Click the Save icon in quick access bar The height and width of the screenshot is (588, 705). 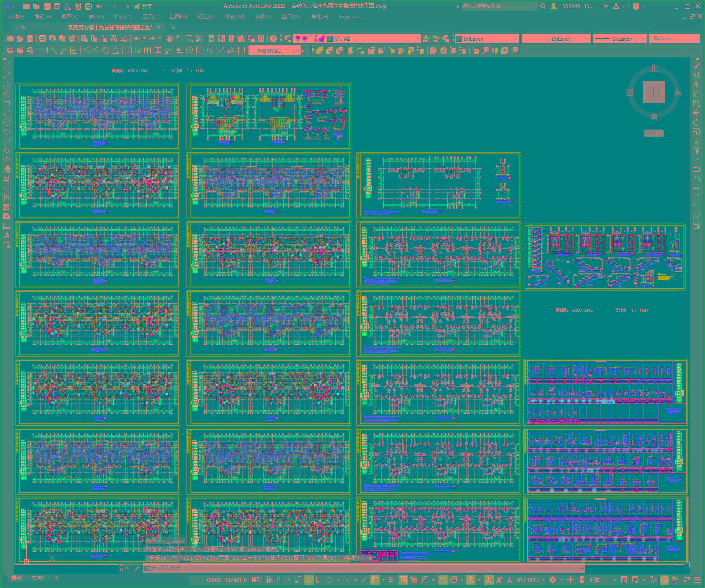(x=47, y=6)
